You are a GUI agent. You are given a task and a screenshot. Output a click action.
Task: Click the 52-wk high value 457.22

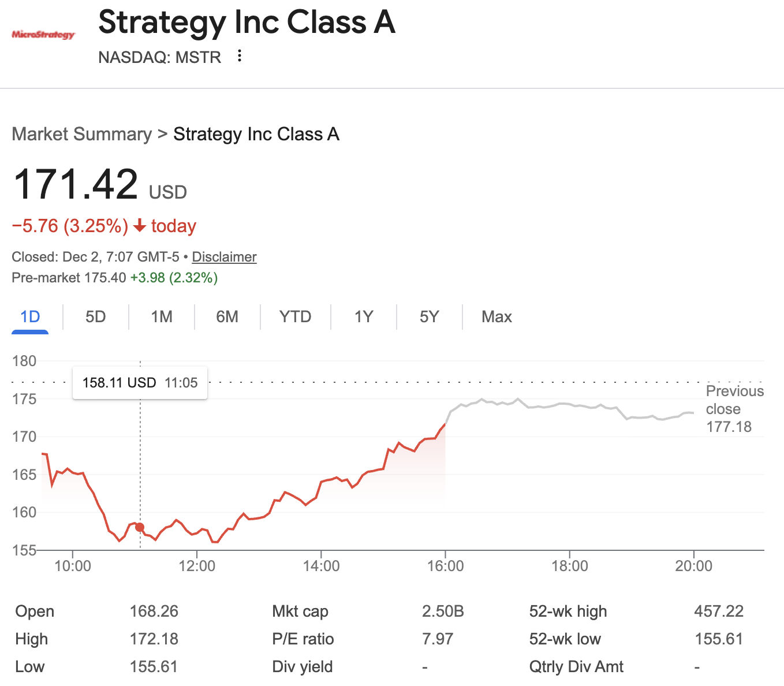(x=719, y=611)
